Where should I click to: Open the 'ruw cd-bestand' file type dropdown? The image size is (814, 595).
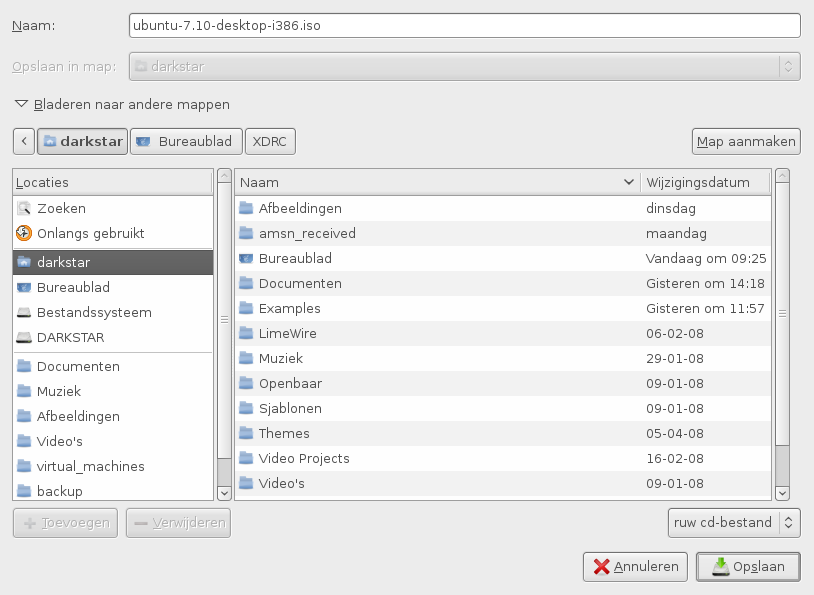[x=734, y=522]
